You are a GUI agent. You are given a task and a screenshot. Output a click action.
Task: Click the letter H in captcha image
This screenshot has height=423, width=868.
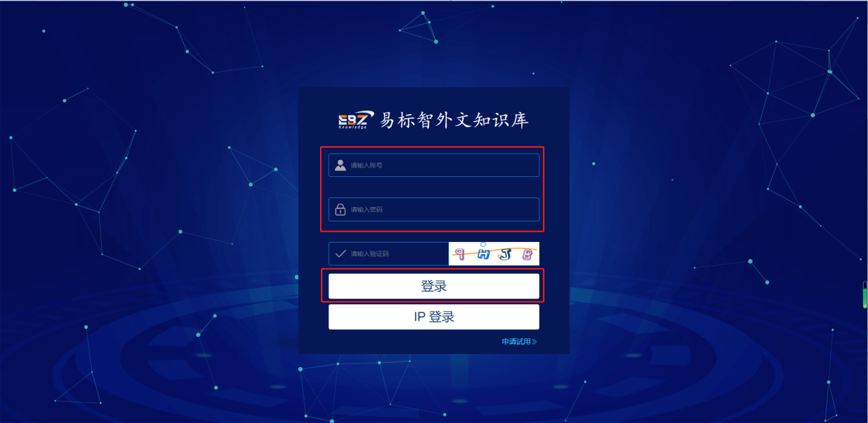point(484,255)
